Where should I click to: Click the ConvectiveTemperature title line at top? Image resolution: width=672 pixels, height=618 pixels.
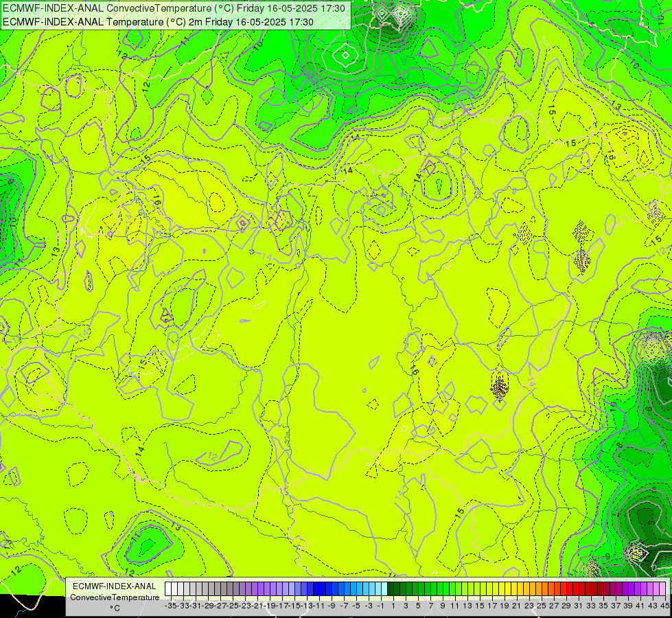click(174, 8)
